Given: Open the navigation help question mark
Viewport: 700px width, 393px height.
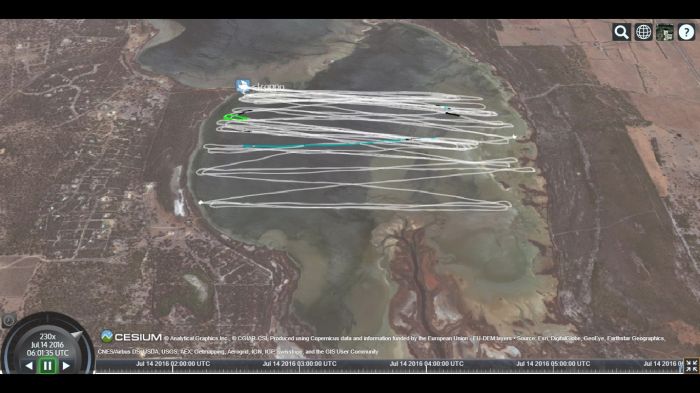Looking at the screenshot, I should (686, 32).
